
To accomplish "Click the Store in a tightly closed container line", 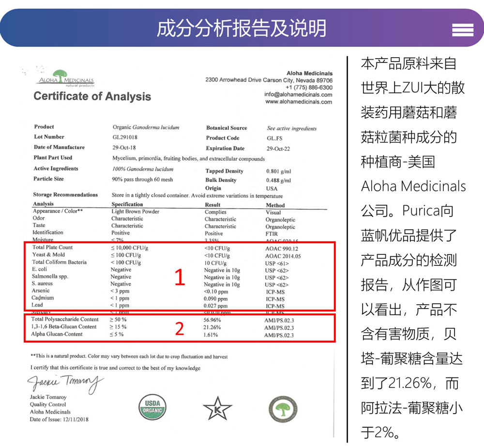I will tap(197, 196).
